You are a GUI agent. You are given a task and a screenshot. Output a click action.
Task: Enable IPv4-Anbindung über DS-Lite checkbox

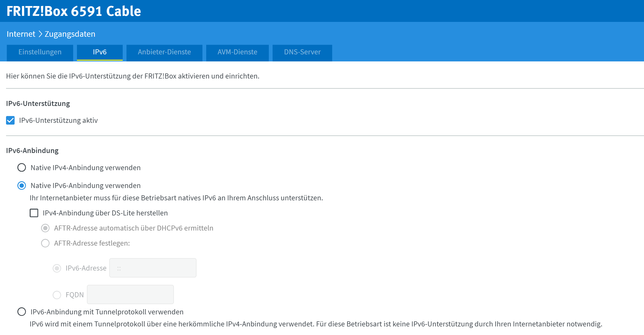(x=34, y=213)
